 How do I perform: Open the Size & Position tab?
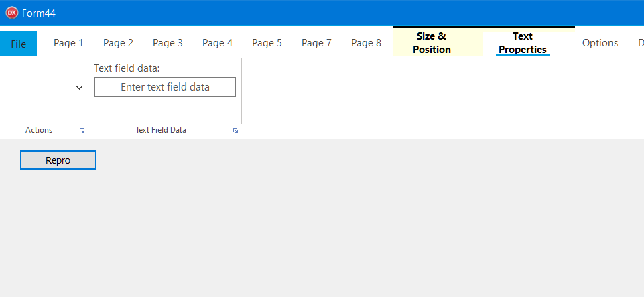tap(432, 43)
